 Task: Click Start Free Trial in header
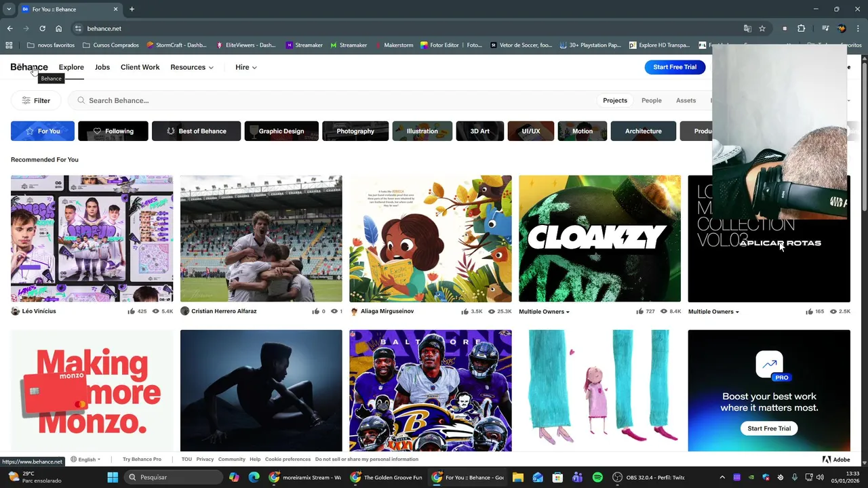click(x=675, y=67)
